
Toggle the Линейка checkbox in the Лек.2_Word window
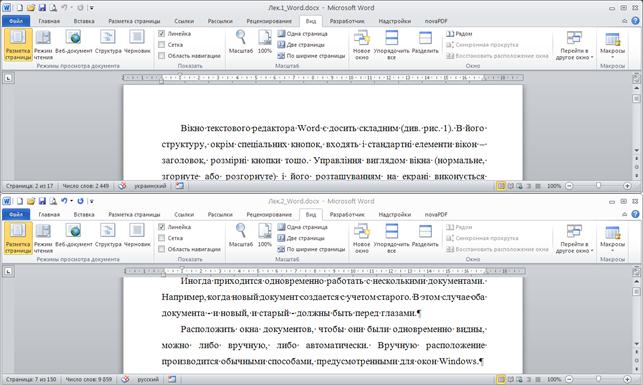(162, 227)
